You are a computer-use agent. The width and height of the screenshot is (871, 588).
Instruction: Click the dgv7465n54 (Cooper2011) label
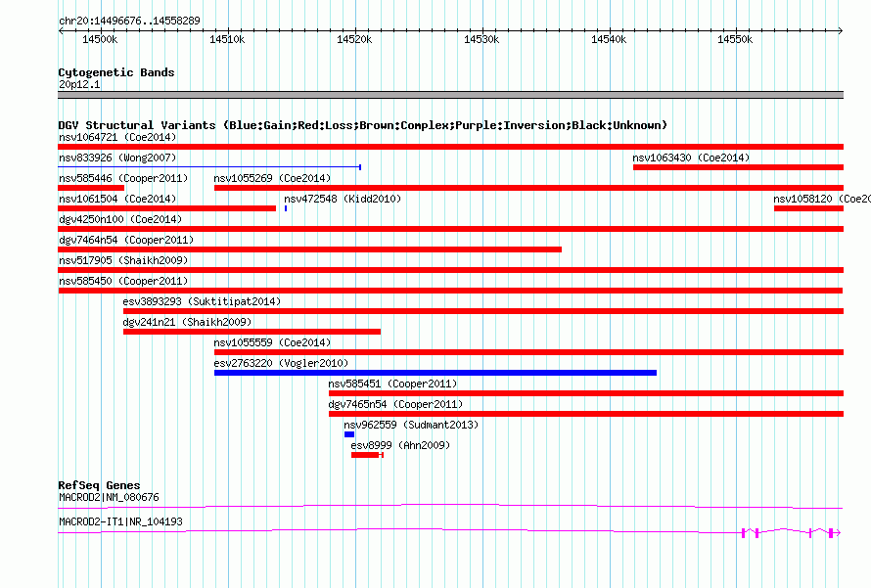395,404
